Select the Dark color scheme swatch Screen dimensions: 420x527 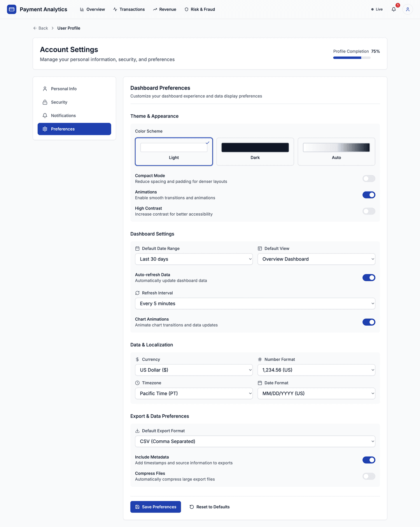[255, 152]
